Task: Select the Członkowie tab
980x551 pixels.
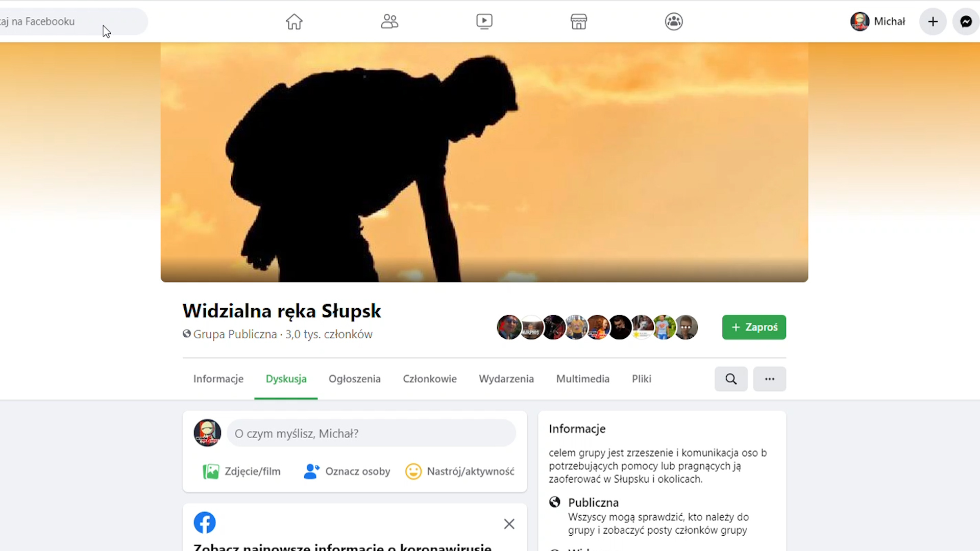Action: click(430, 379)
